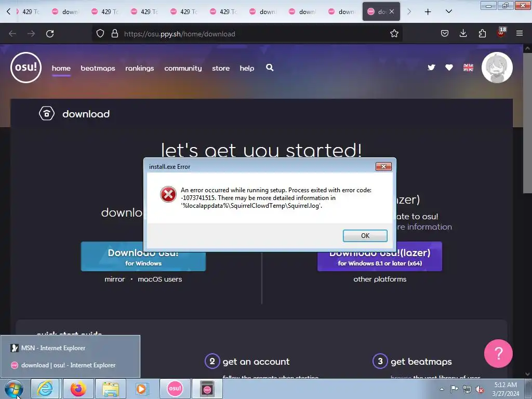Screen dimensions: 532x399
Task: Click the shield tracking protection icon
Action: coord(100,34)
